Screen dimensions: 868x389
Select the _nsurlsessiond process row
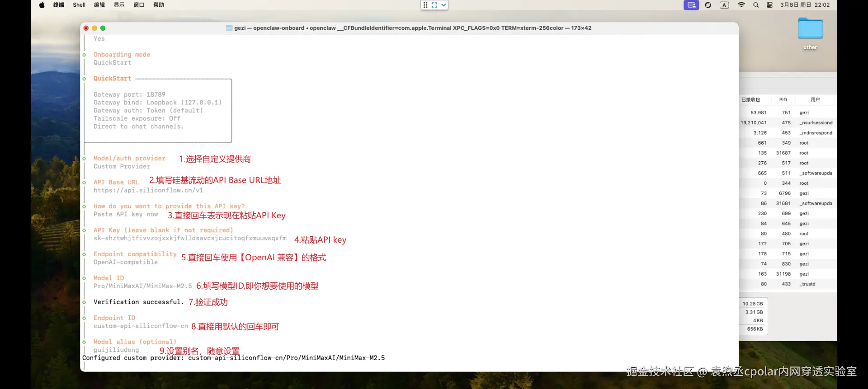point(787,123)
